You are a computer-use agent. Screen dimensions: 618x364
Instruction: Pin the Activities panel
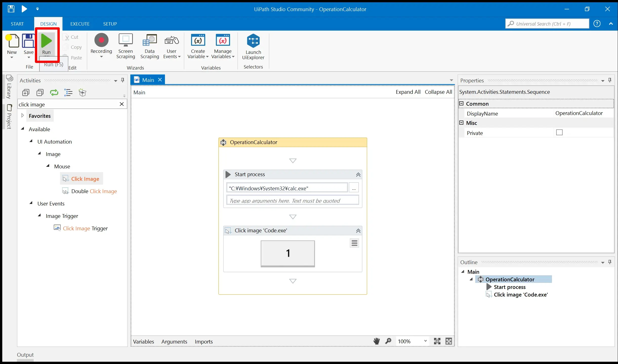click(x=123, y=80)
